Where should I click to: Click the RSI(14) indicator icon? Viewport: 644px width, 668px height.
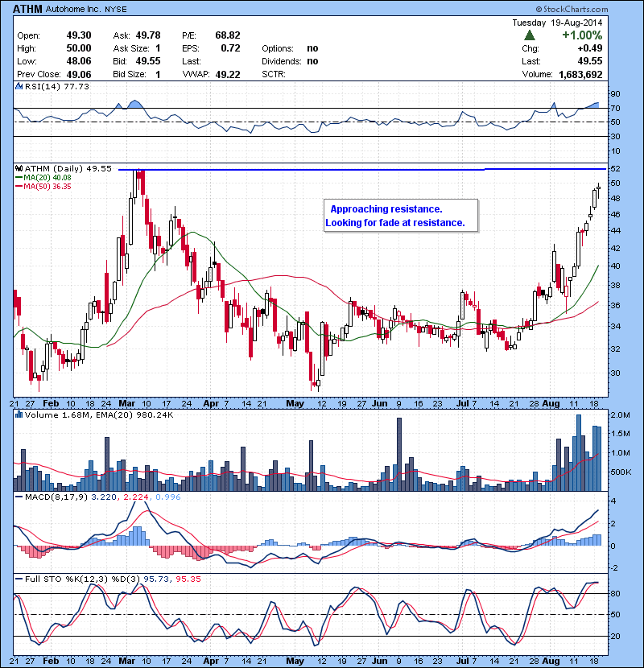[x=19, y=86]
